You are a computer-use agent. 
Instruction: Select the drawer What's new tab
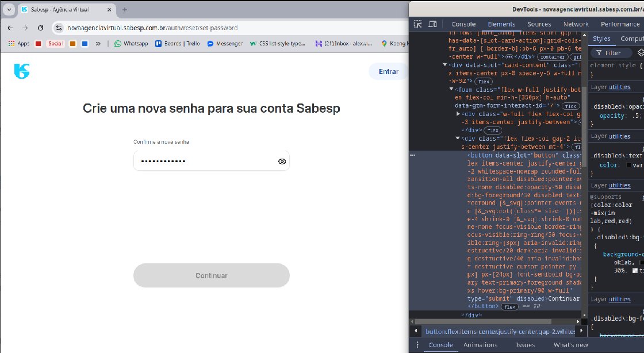570,345
